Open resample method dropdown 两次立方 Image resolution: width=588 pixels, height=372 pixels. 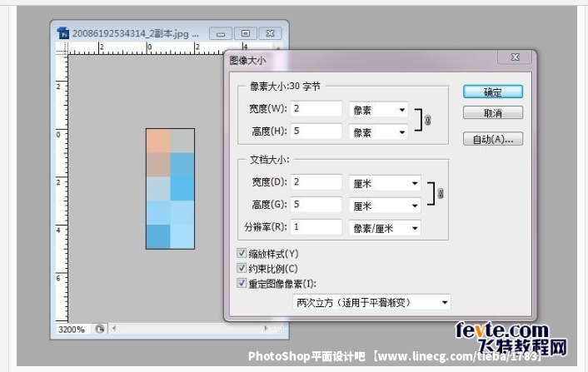tap(371, 302)
